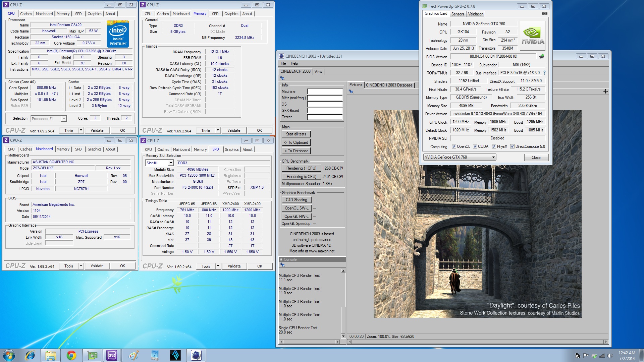
Task: Open Google Chrome from the taskbar
Action: [x=71, y=355]
